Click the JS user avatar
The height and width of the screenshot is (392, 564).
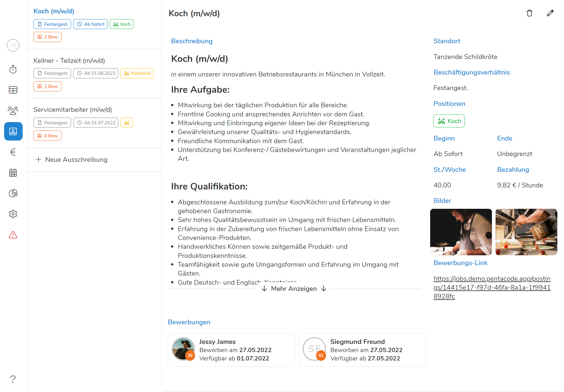(13, 45)
